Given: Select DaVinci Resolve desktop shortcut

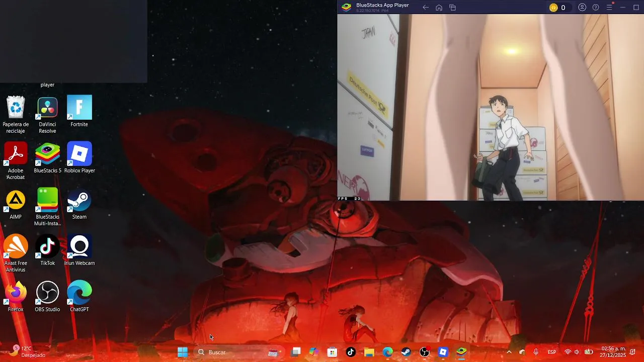Looking at the screenshot, I should (x=47, y=115).
